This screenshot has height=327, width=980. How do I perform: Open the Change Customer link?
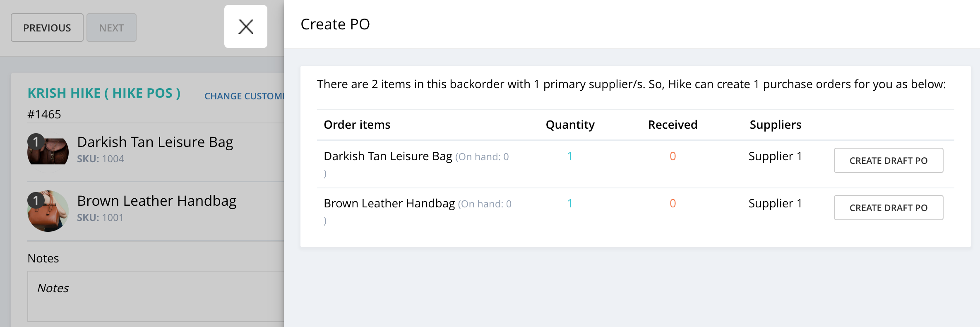[x=244, y=96]
